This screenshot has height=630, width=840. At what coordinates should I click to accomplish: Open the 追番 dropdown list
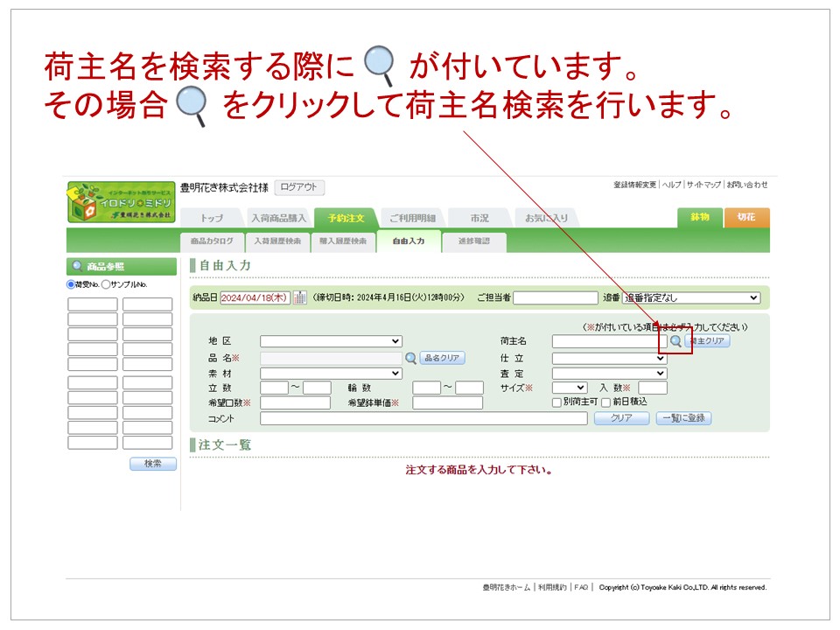691,297
